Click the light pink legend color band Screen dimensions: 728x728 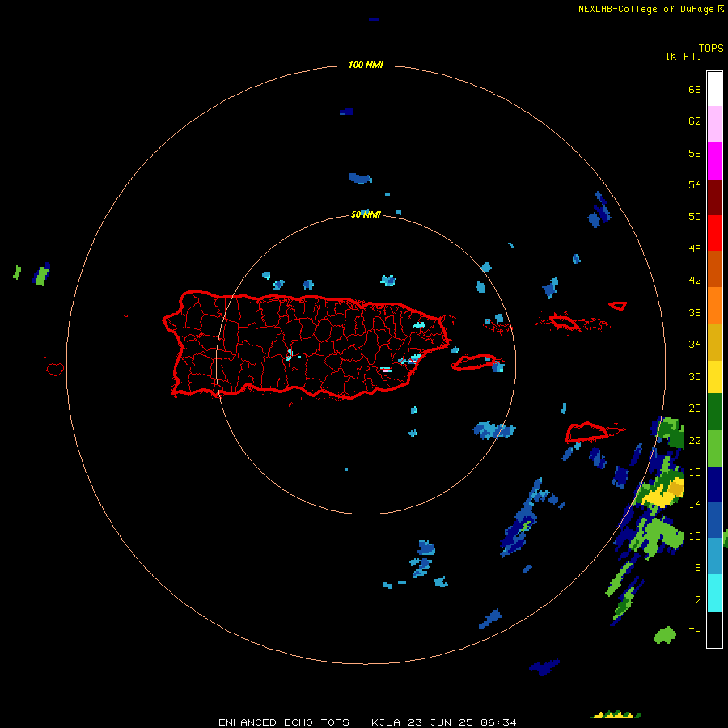point(714,124)
